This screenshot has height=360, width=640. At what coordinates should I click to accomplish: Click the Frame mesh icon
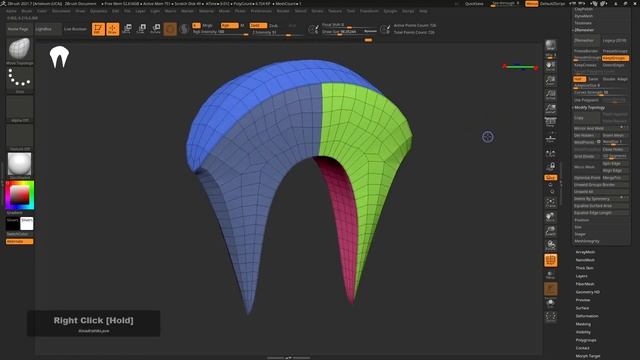[551, 202]
